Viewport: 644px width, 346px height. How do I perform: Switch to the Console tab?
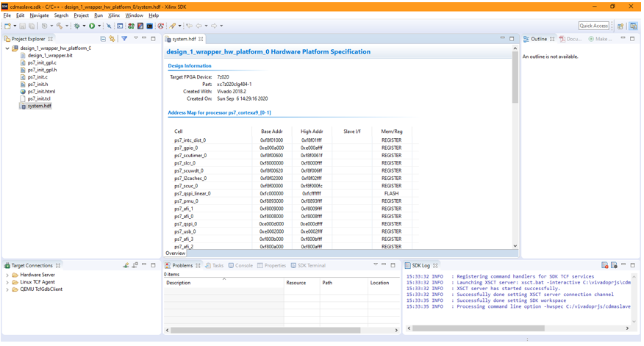pos(240,265)
